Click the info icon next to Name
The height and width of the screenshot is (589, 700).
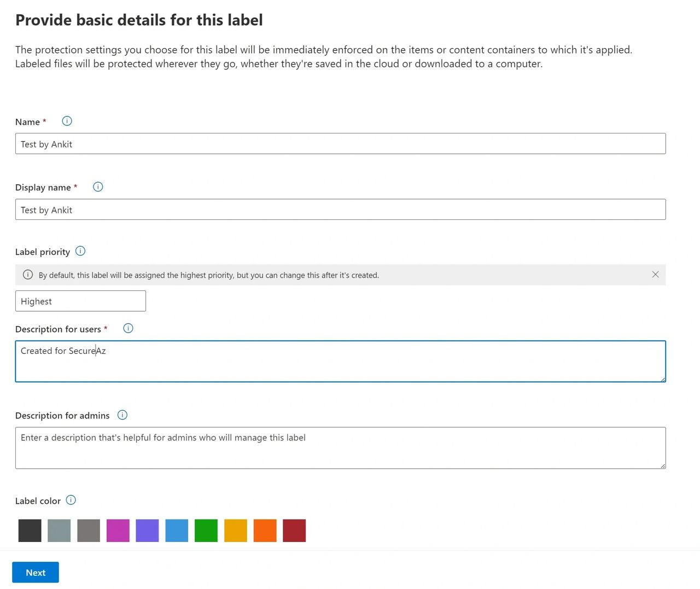(x=67, y=121)
